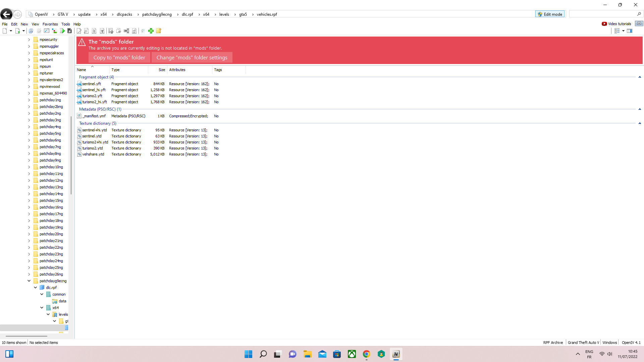Select vehshare.ytd texture dictionary file
This screenshot has width=644, height=362.
pos(93,154)
